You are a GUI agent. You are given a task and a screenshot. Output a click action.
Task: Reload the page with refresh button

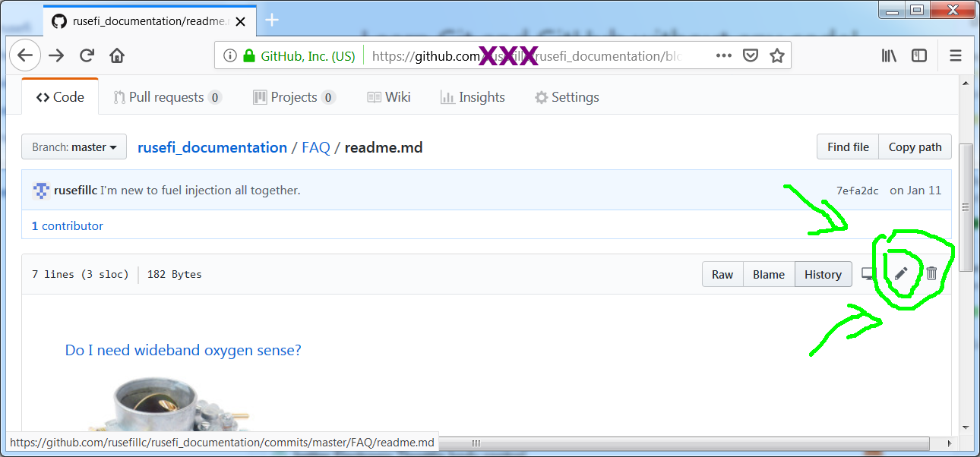(87, 55)
